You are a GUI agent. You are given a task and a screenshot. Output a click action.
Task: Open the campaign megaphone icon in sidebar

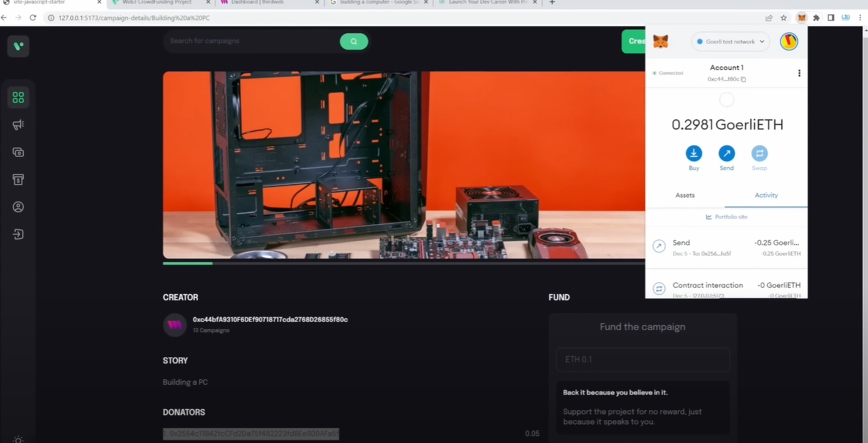(18, 124)
